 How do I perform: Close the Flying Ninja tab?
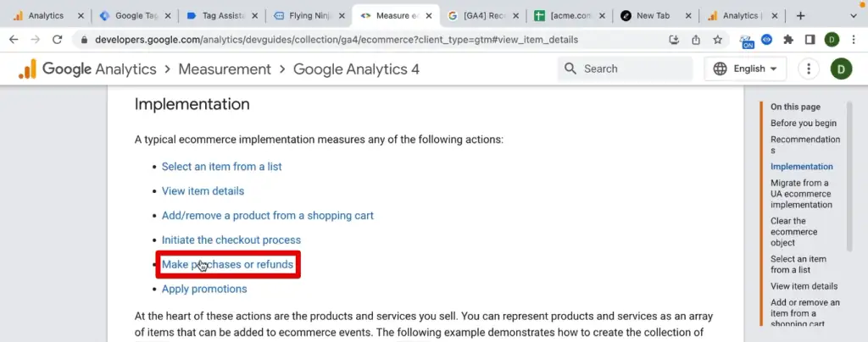[342, 16]
